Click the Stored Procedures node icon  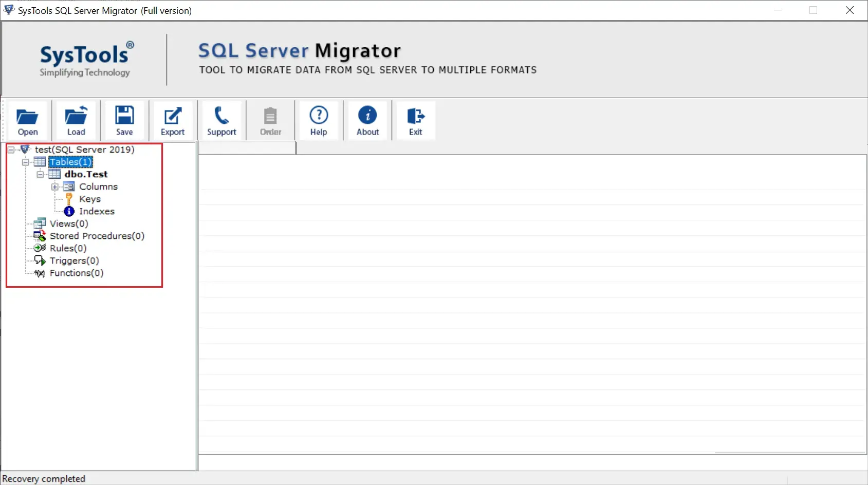tap(40, 236)
